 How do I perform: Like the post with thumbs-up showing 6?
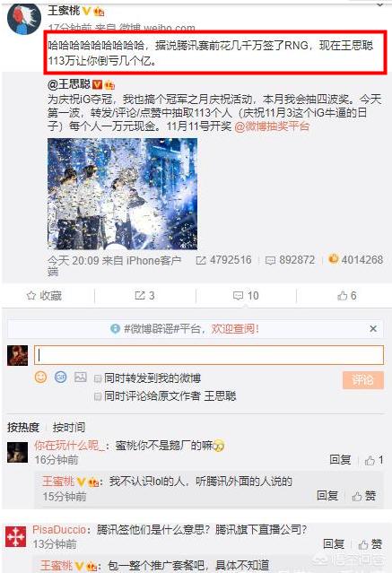click(346, 296)
